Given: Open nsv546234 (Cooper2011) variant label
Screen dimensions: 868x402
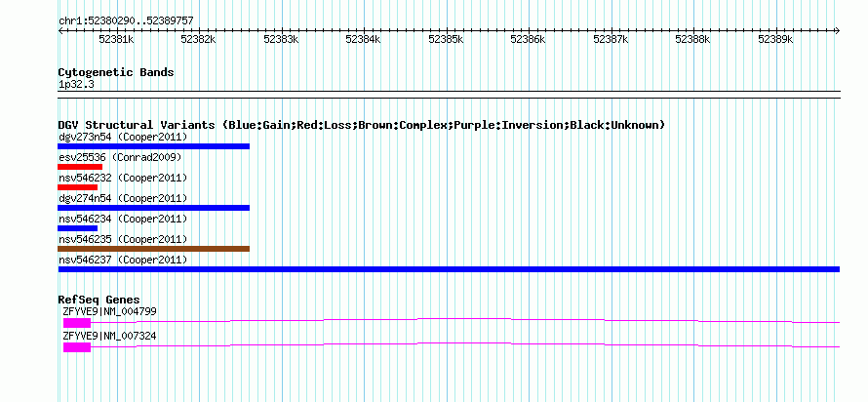Looking at the screenshot, I should [123, 219].
